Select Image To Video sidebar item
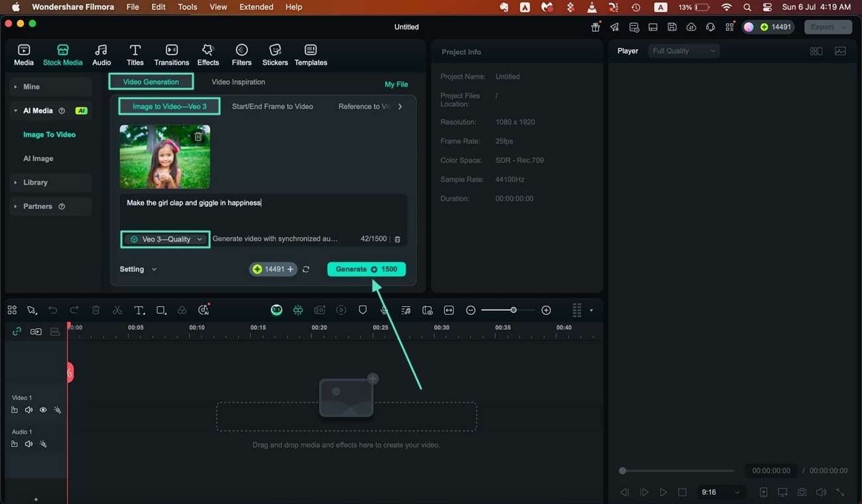This screenshot has width=862, height=504. pyautogui.click(x=50, y=135)
